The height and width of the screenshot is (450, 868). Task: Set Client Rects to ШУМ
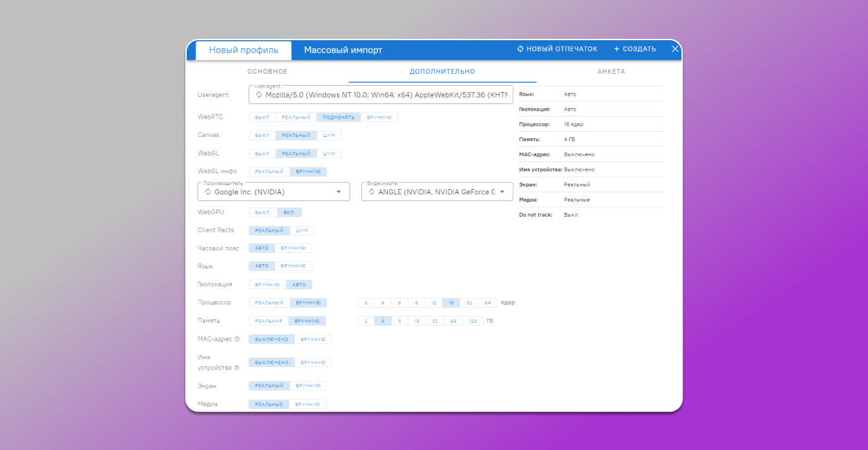pyautogui.click(x=302, y=231)
